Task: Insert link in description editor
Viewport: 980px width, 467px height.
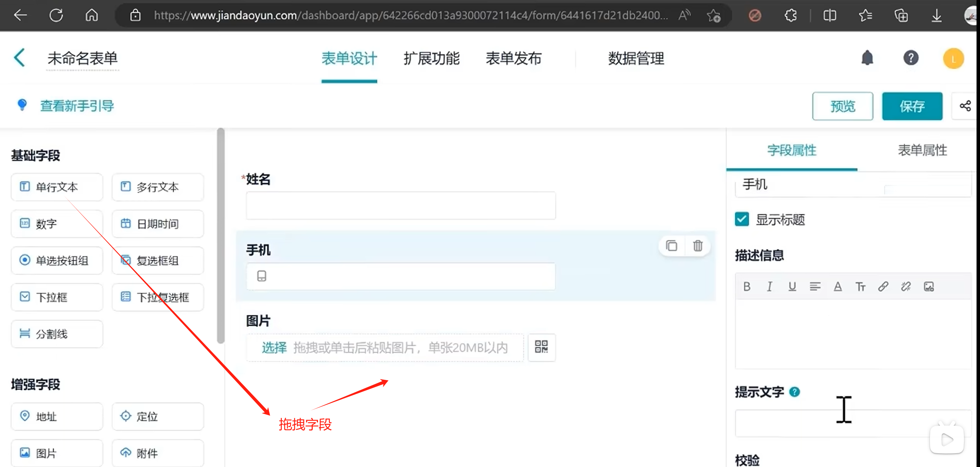Action: pyautogui.click(x=883, y=286)
